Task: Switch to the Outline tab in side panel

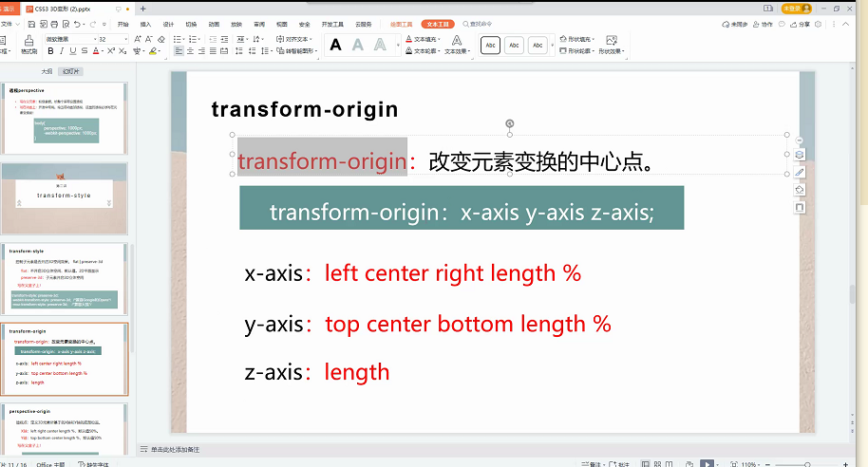Action: pyautogui.click(x=47, y=71)
